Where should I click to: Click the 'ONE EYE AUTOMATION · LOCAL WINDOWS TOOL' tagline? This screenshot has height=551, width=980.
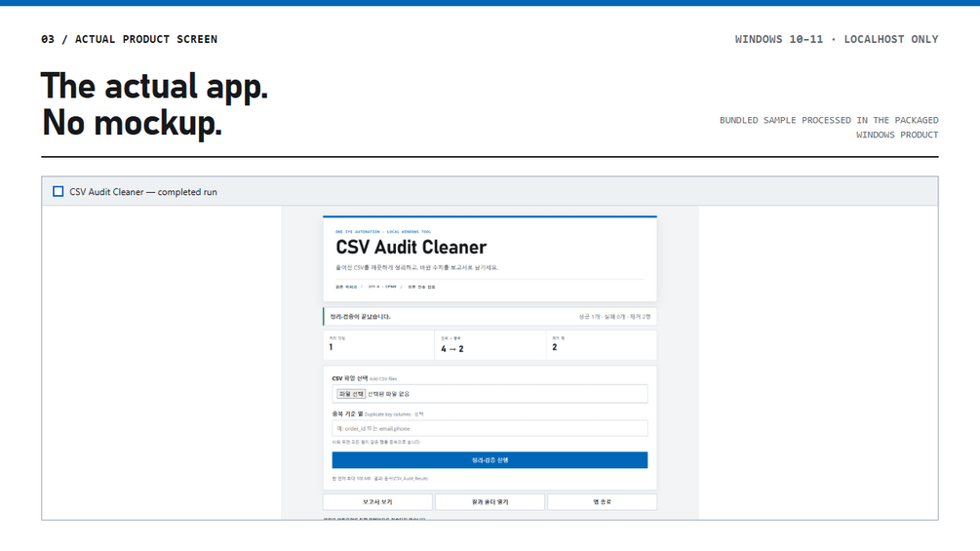tap(383, 232)
